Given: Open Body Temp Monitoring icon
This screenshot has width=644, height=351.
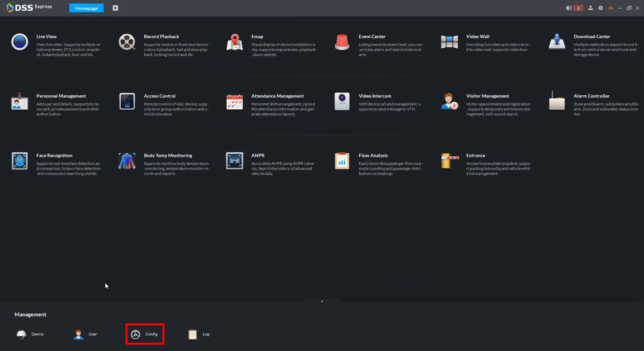Looking at the screenshot, I should pyautogui.click(x=127, y=161).
